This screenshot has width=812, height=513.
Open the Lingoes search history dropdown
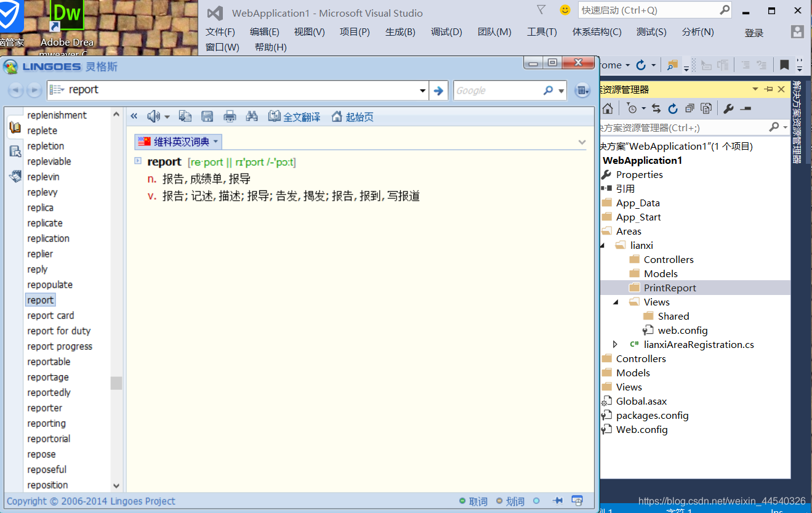[x=422, y=91]
